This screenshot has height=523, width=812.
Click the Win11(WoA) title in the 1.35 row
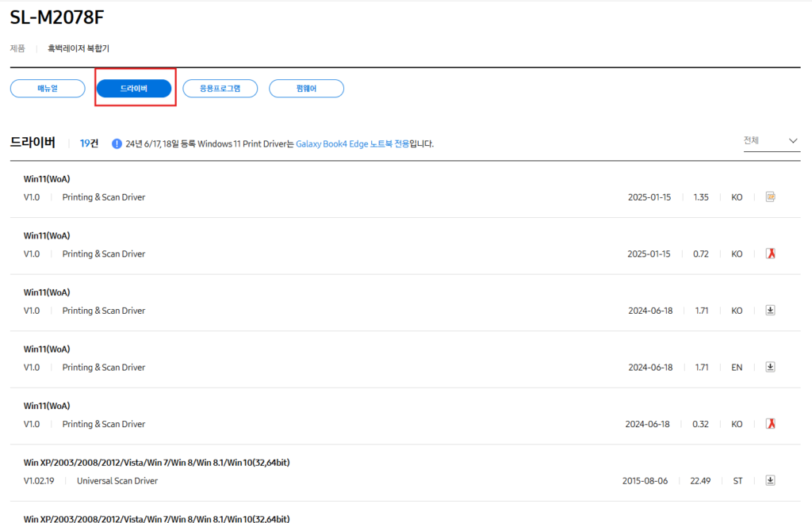47,179
